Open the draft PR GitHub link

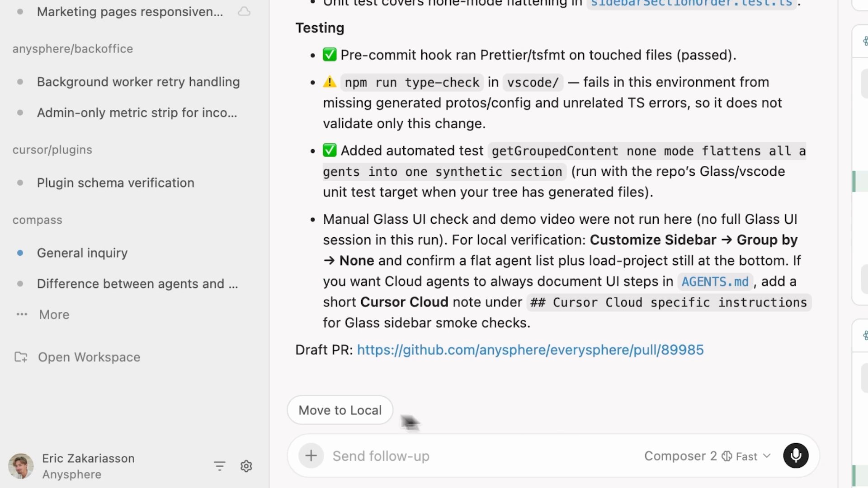530,350
